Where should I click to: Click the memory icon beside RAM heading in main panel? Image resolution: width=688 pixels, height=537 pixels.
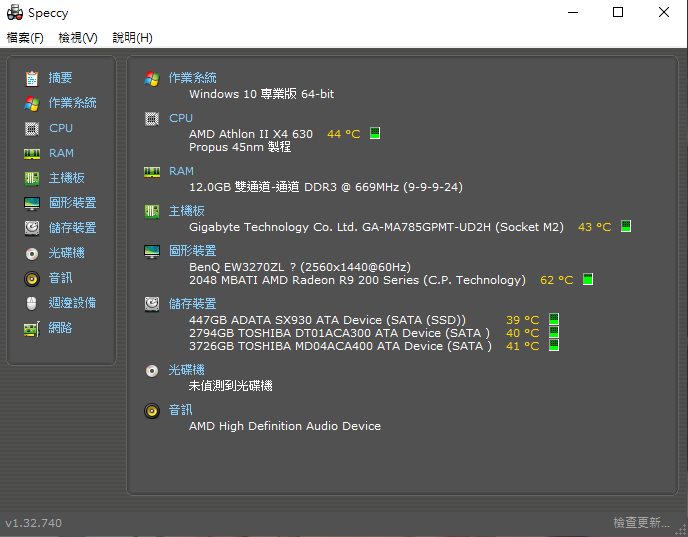point(152,172)
